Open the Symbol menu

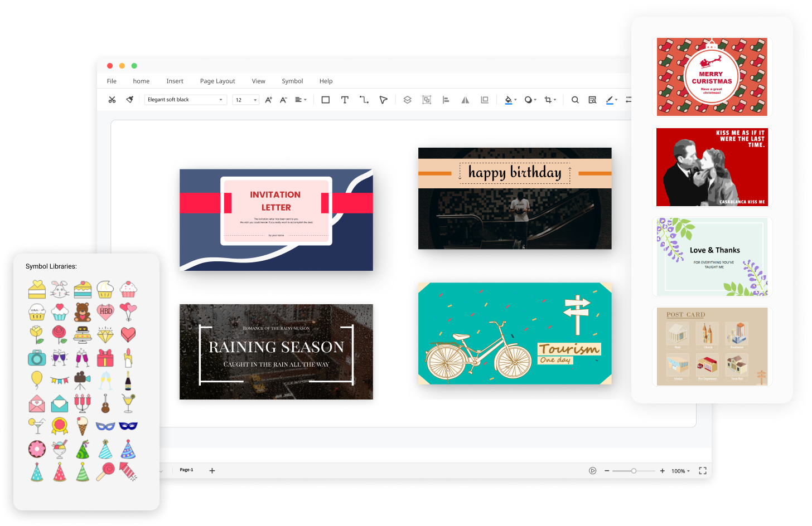[x=292, y=81]
